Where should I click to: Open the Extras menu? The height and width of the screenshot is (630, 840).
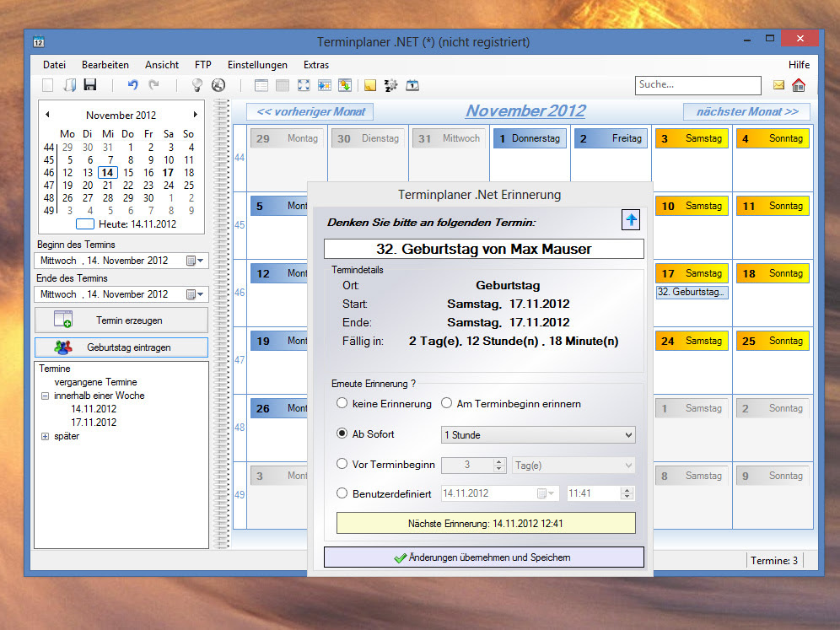[316, 65]
